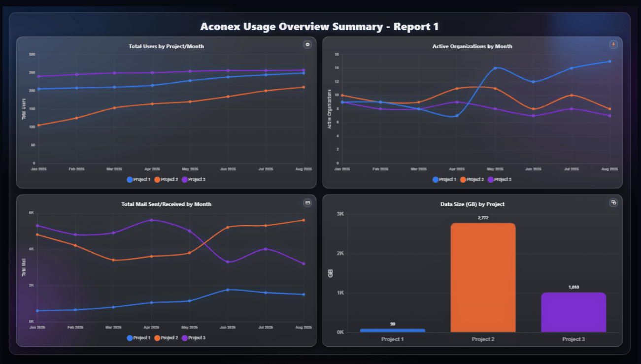Toggle Project 3 in Total Mail legend
Screen dimensions: 641x364
pos(194,338)
